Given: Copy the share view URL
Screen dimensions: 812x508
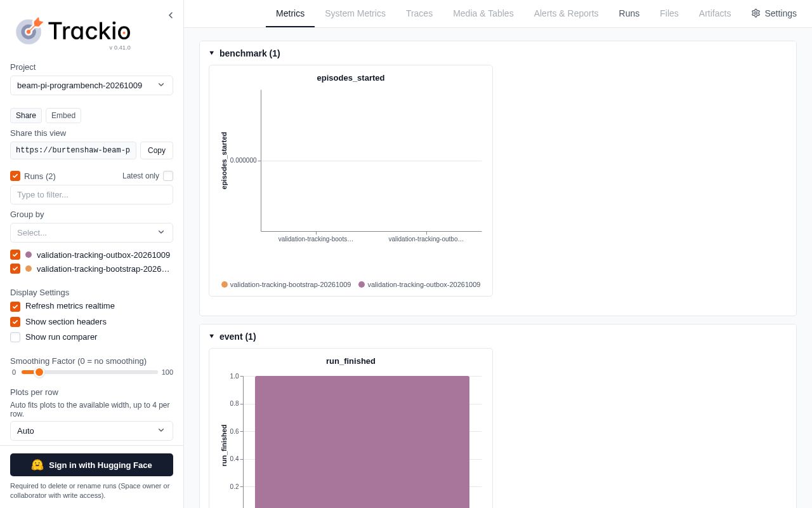Looking at the screenshot, I should pyautogui.click(x=157, y=150).
